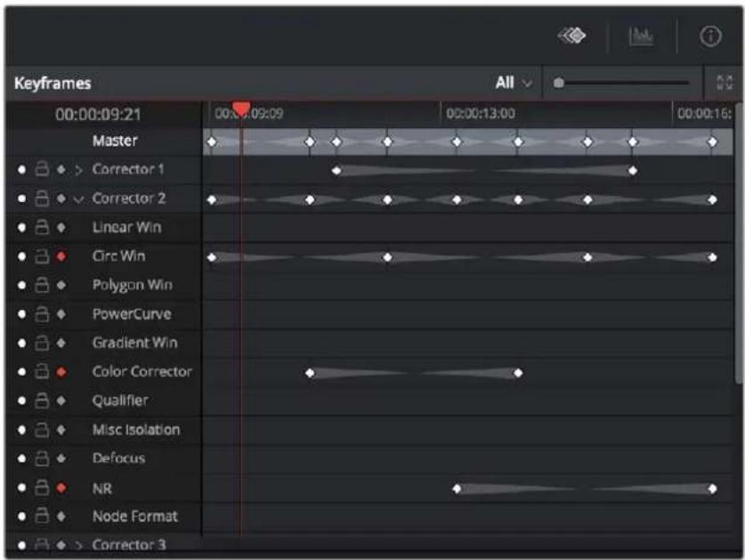
Task: Select the Node Format track label
Action: (135, 516)
